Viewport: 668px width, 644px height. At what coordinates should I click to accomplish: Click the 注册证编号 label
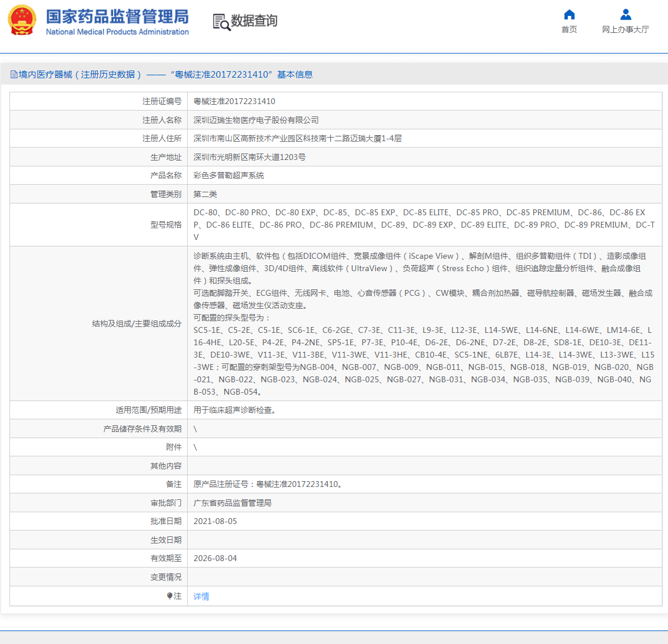(x=162, y=101)
